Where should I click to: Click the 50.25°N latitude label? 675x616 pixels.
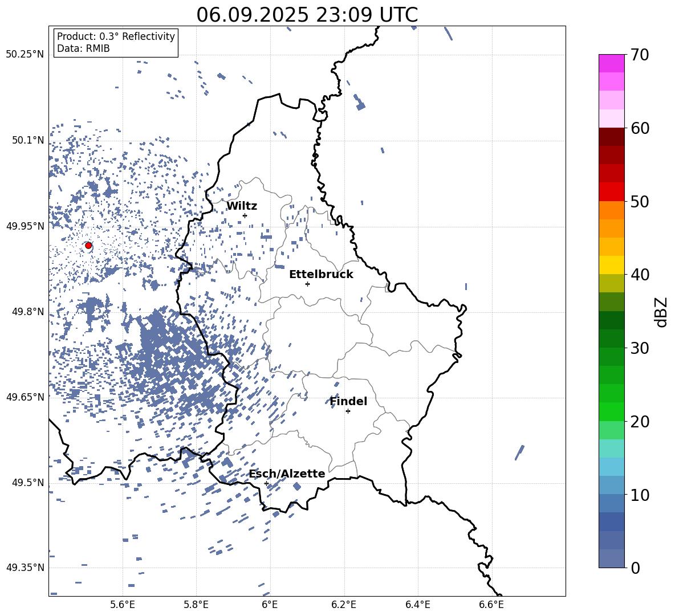25,55
